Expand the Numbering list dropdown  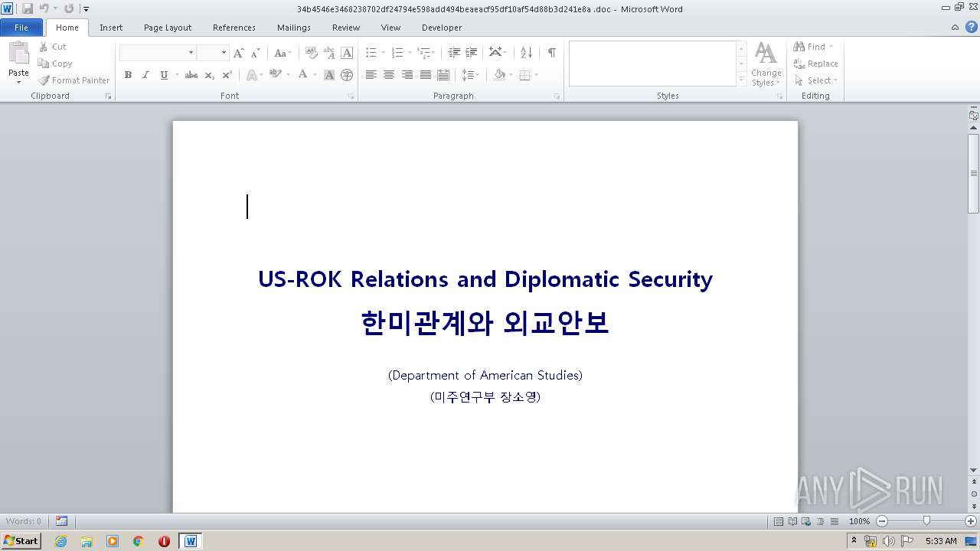pyautogui.click(x=410, y=53)
